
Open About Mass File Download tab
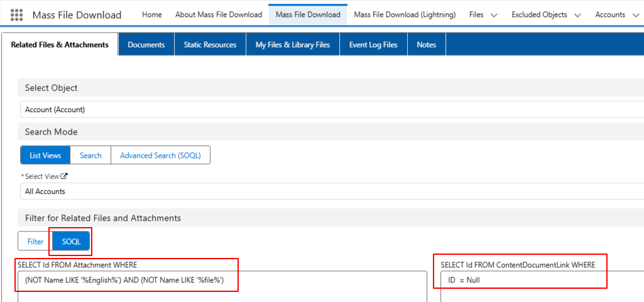(x=219, y=15)
